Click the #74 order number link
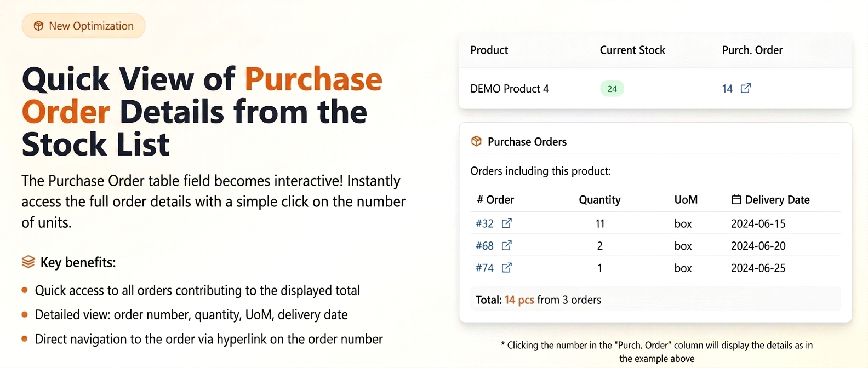 [x=484, y=268]
